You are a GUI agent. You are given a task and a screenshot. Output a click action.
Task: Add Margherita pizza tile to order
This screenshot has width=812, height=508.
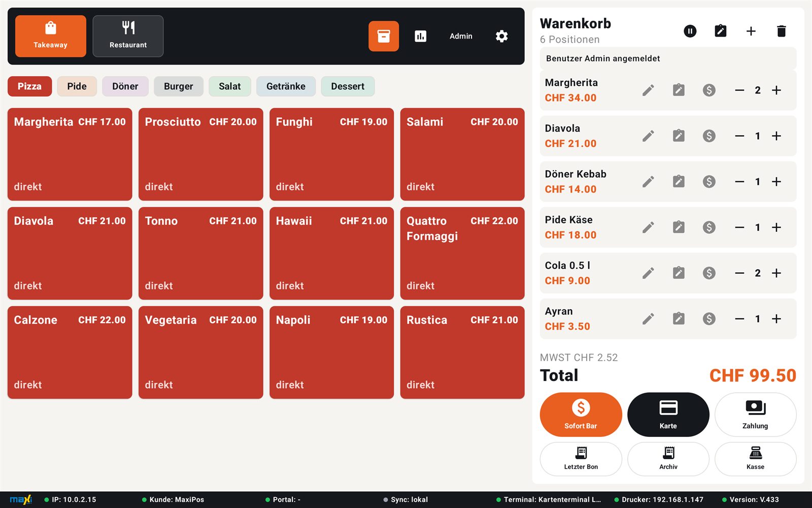pos(70,154)
